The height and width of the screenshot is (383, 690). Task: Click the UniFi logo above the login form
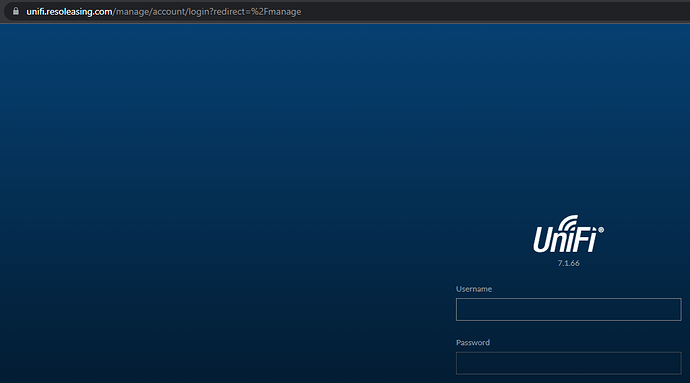click(569, 234)
